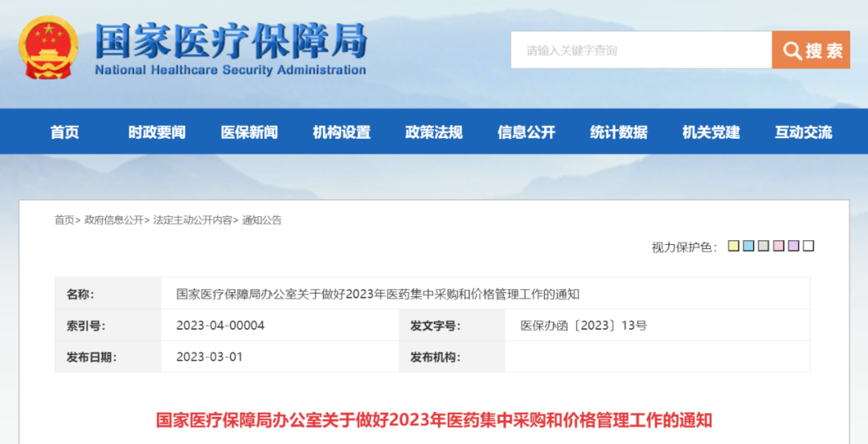Viewport: 868px width, 444px height.
Task: Choose the blue eye-protection color swatch
Action: click(748, 246)
